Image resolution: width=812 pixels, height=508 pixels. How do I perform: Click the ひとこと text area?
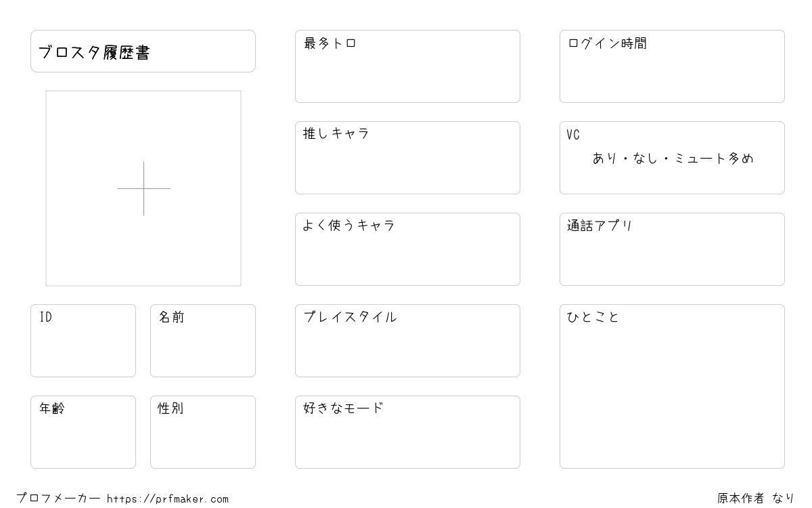click(672, 386)
